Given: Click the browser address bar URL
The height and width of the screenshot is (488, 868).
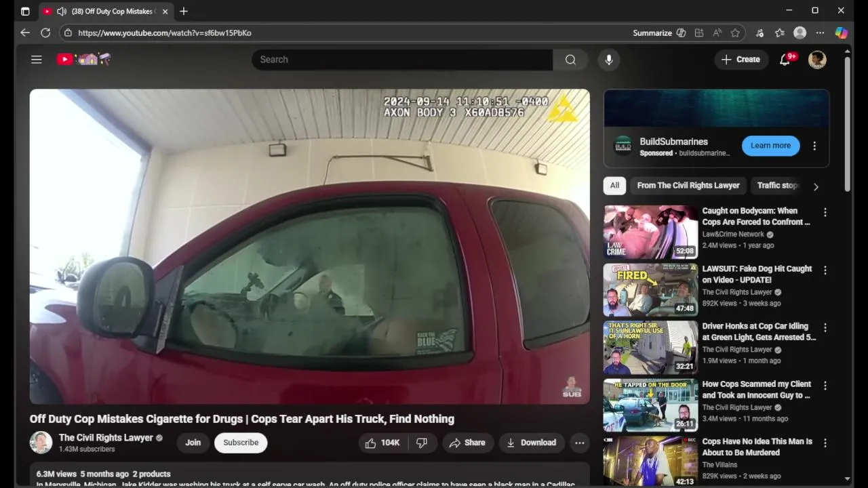Looking at the screenshot, I should 165,33.
